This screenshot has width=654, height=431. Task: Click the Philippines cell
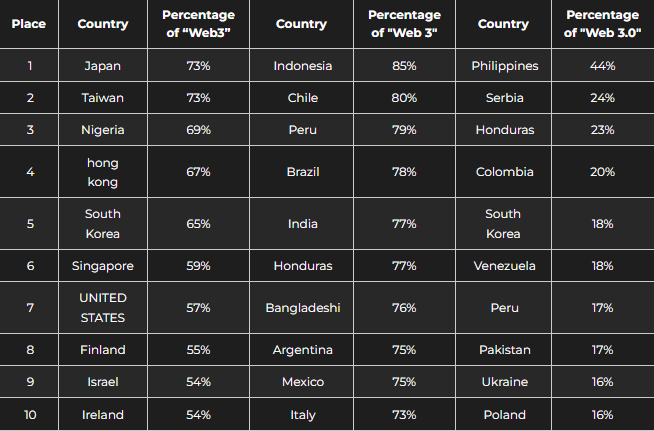[504, 66]
